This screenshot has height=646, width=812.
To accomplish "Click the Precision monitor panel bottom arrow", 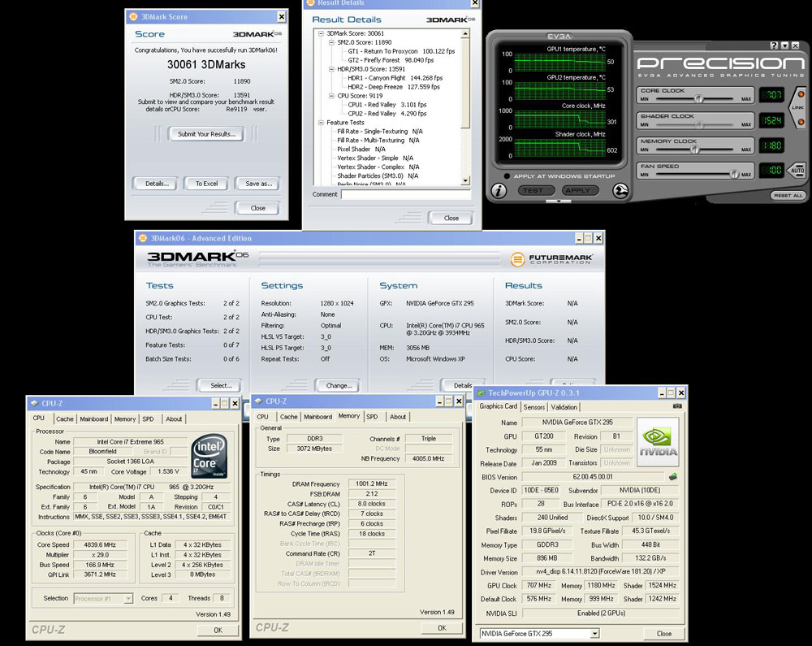I will pos(559,201).
